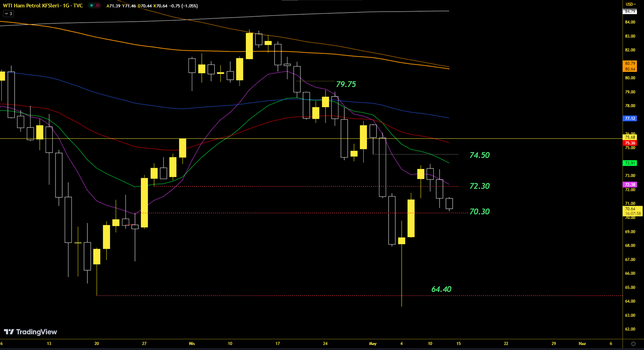This screenshot has height=350, width=644.
Task: Open chart settings gear icon
Action: [633, 344]
